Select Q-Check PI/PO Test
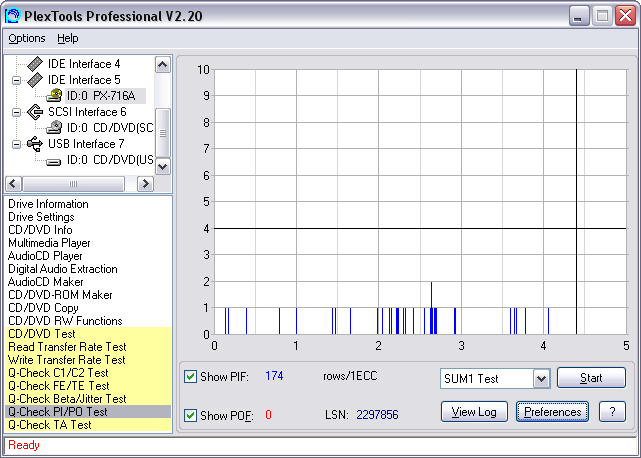The width and height of the screenshot is (641, 458). tap(88, 412)
